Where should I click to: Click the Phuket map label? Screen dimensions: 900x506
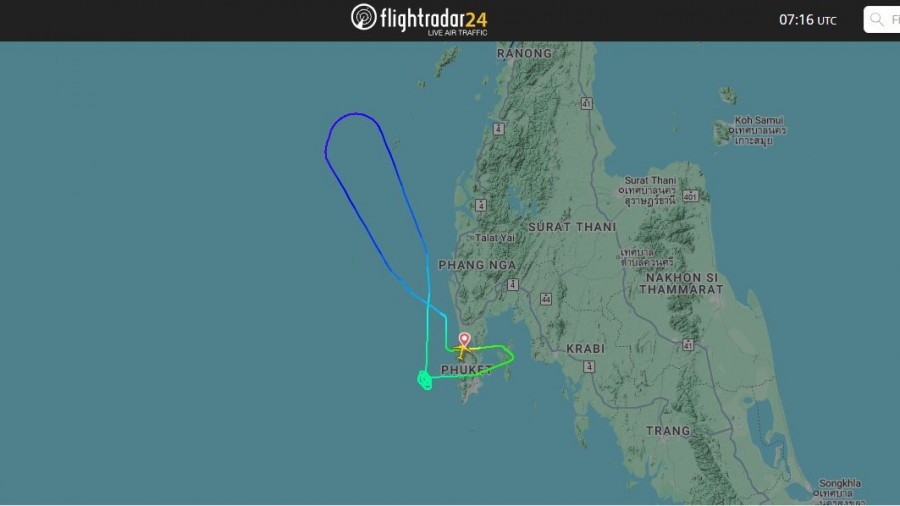pos(466,369)
